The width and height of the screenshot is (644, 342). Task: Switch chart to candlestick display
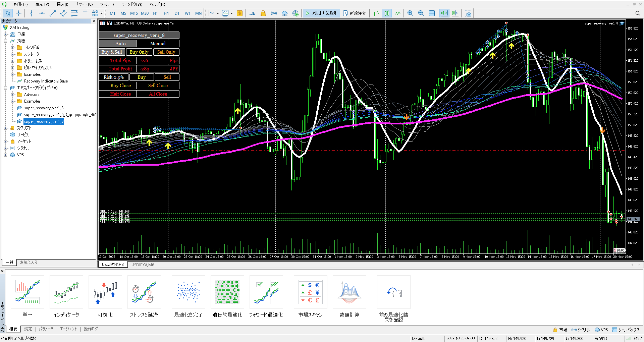coord(387,13)
